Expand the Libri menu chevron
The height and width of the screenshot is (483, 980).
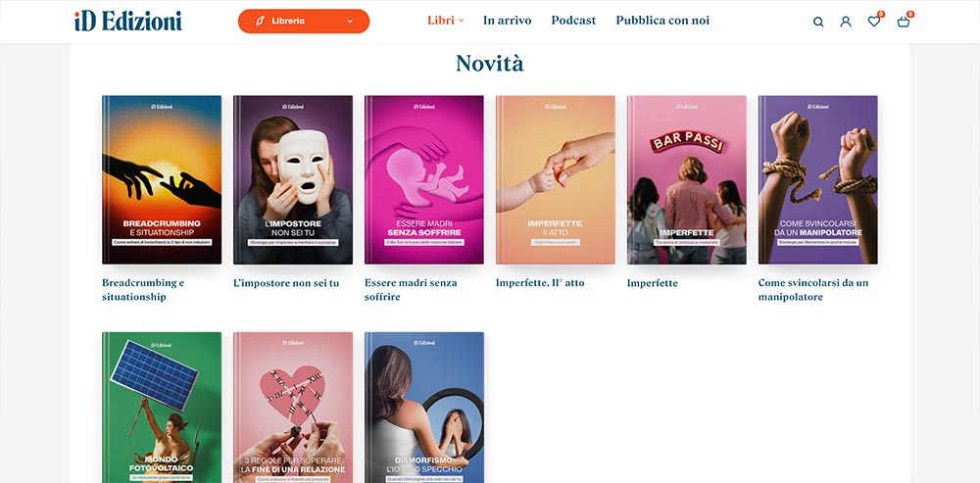click(x=462, y=21)
